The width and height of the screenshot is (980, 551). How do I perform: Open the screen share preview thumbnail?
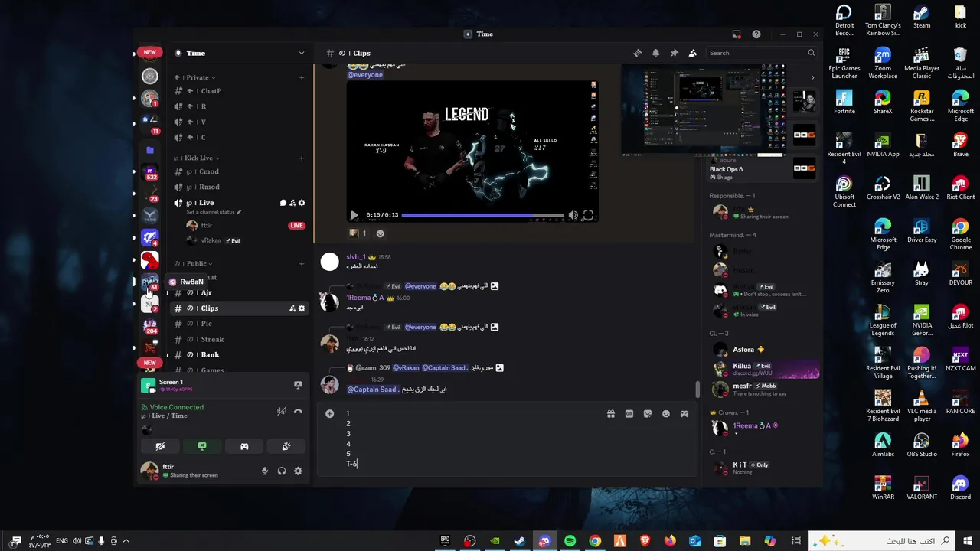[x=704, y=109]
